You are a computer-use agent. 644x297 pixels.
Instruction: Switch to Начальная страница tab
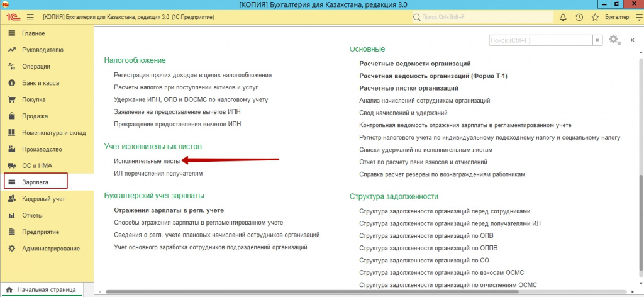pos(42,289)
